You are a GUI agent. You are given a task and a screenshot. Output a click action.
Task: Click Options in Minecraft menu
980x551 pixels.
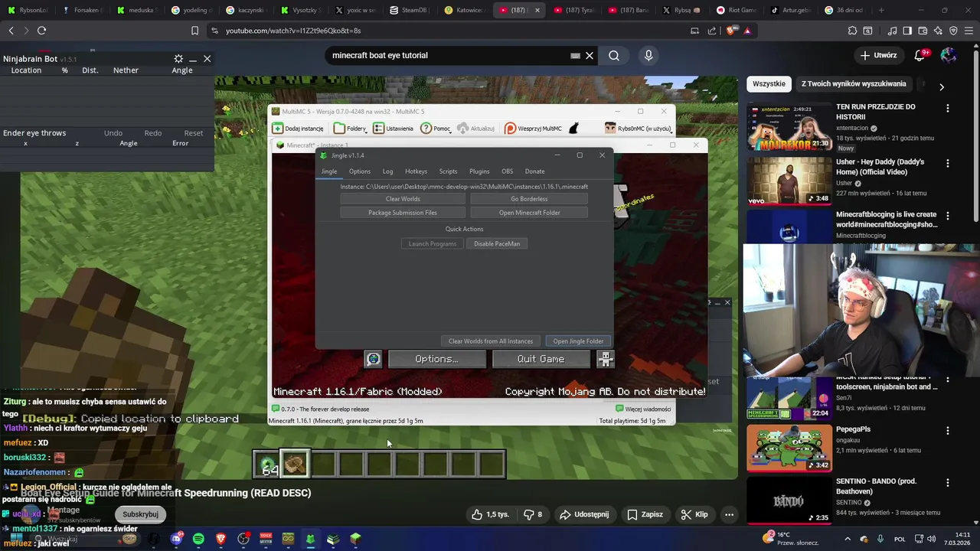[x=436, y=359]
